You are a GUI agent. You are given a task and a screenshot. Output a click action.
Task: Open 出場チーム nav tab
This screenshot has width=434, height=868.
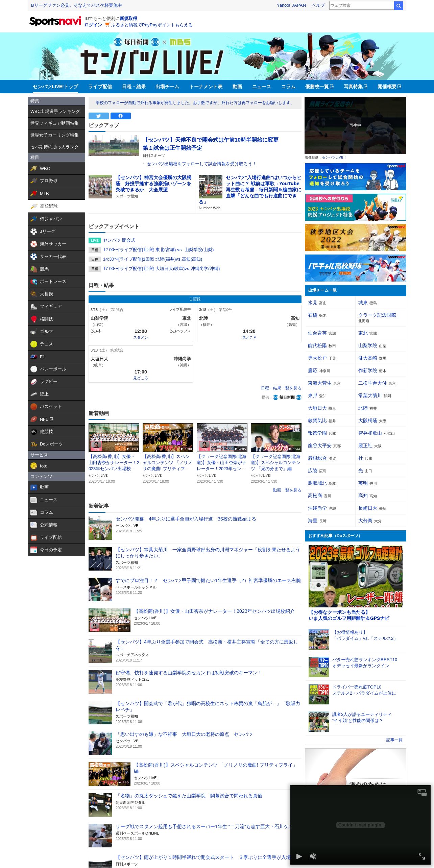(x=167, y=87)
